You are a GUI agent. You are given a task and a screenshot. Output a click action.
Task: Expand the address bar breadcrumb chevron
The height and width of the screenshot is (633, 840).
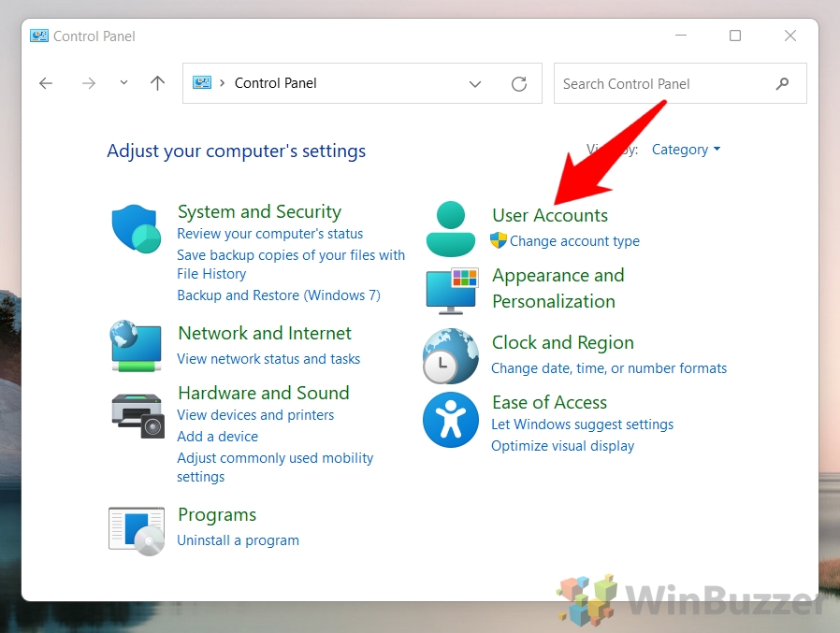223,83
